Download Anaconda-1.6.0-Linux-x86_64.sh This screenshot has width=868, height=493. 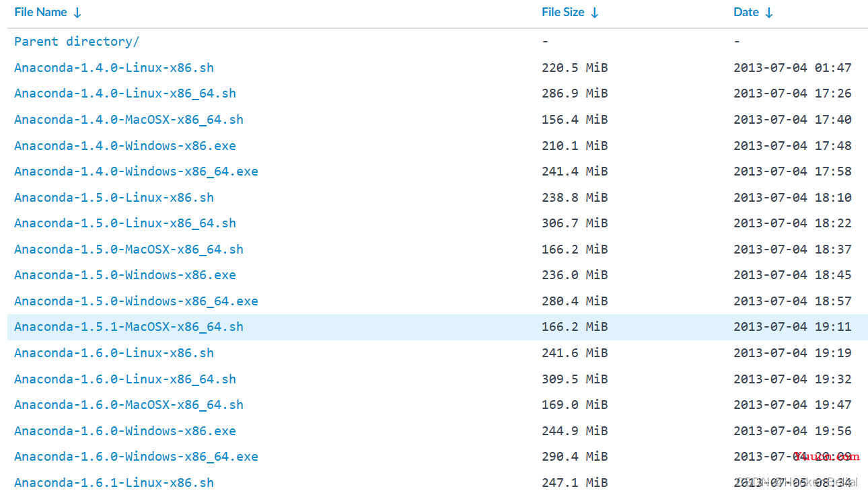click(125, 379)
